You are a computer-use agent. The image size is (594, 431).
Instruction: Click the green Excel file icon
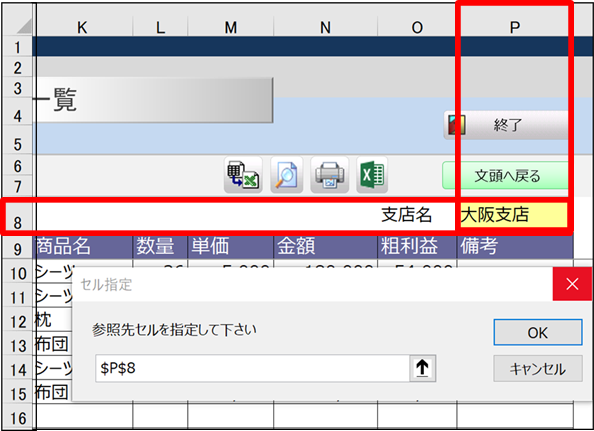pyautogui.click(x=372, y=175)
